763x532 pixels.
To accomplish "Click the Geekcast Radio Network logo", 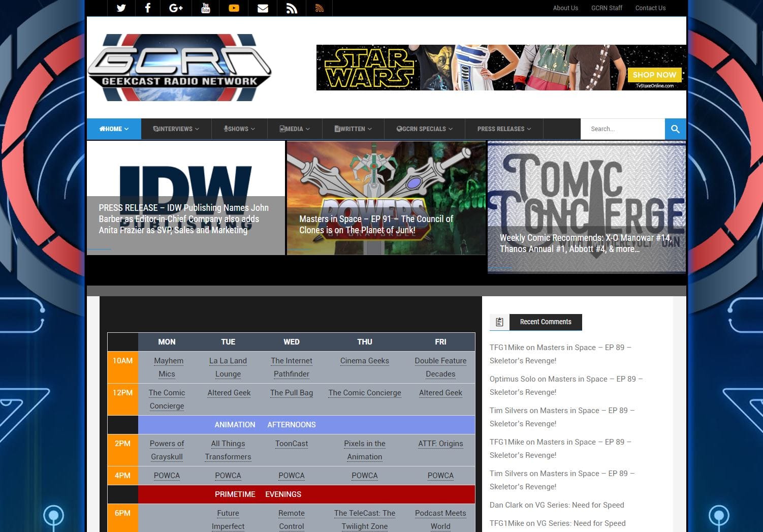I will (180, 68).
